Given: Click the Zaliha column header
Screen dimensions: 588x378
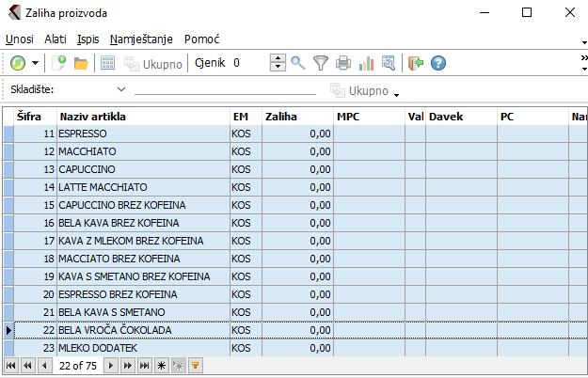Looking at the screenshot, I should pos(296,117).
